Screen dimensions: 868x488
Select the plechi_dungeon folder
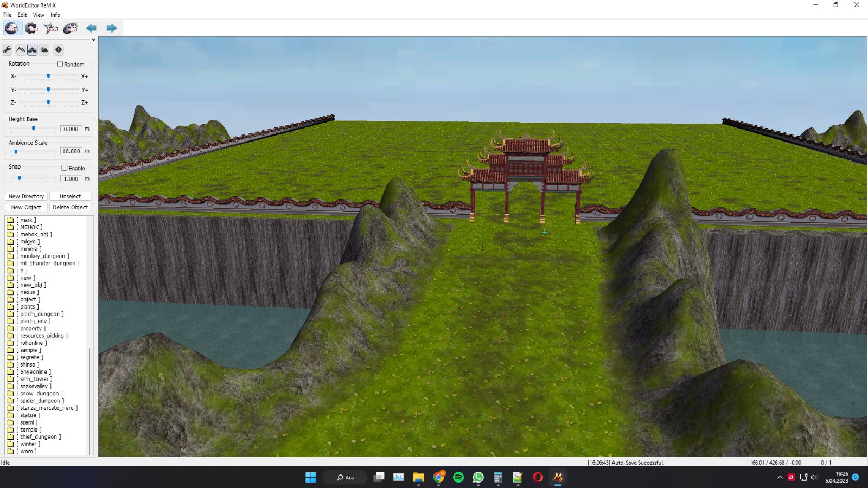35,314
